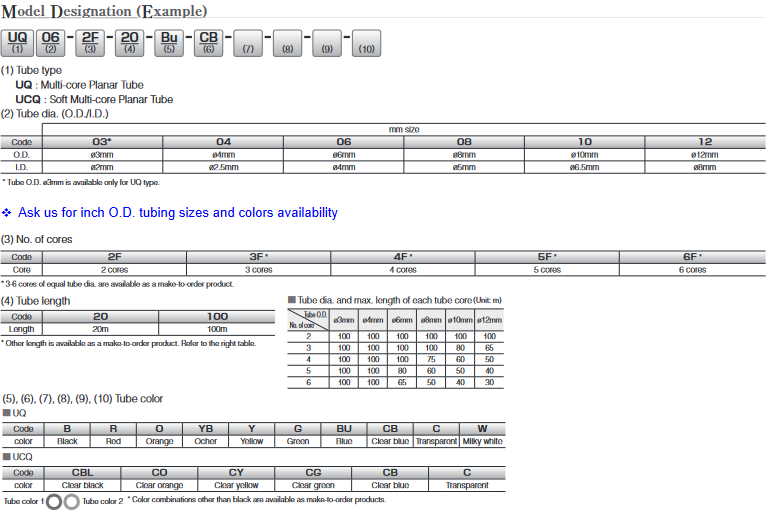Click the '(3) No. of cores' heading
774x513 pixels.
tap(37, 239)
